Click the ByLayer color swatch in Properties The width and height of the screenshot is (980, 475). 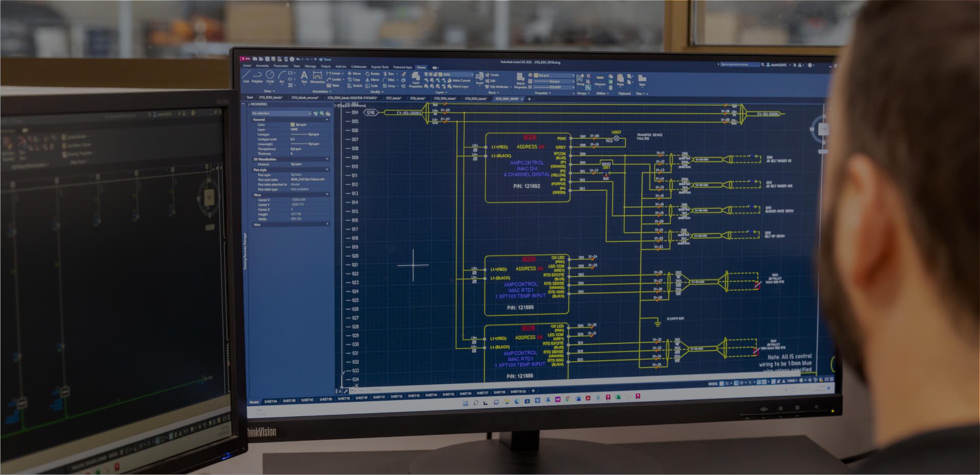click(x=292, y=124)
